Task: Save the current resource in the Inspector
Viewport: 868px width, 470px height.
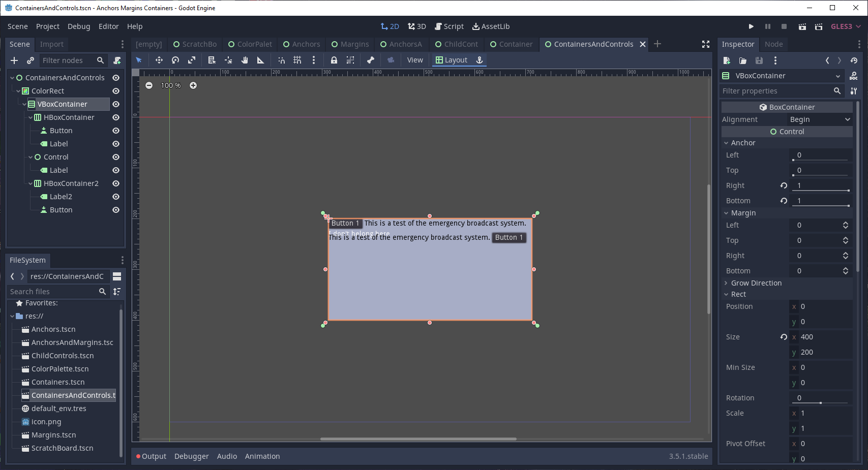Action: click(x=759, y=60)
